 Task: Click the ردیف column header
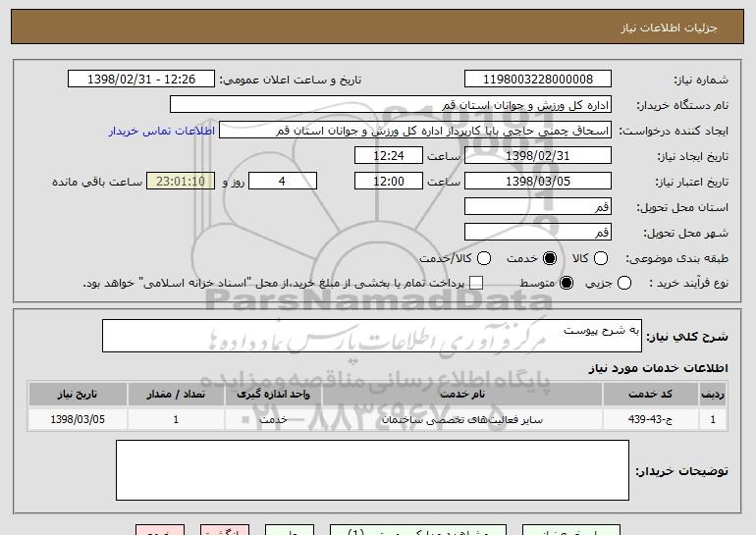tap(713, 395)
